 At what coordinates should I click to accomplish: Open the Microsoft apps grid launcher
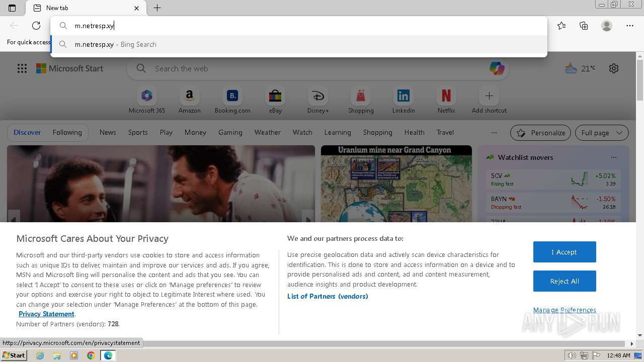[22, 68]
